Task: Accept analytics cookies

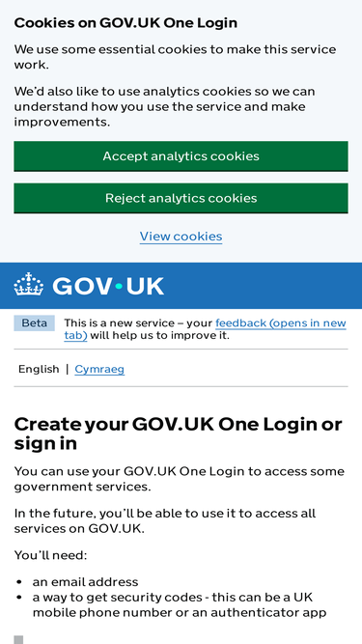Action: tap(181, 156)
